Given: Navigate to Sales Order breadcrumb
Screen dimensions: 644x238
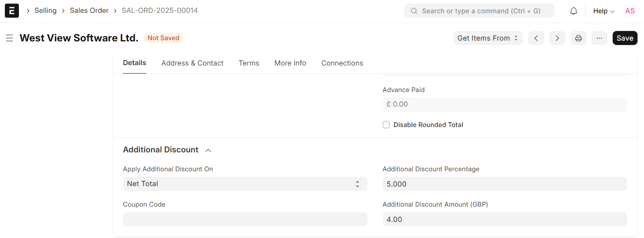Looking at the screenshot, I should click(89, 10).
